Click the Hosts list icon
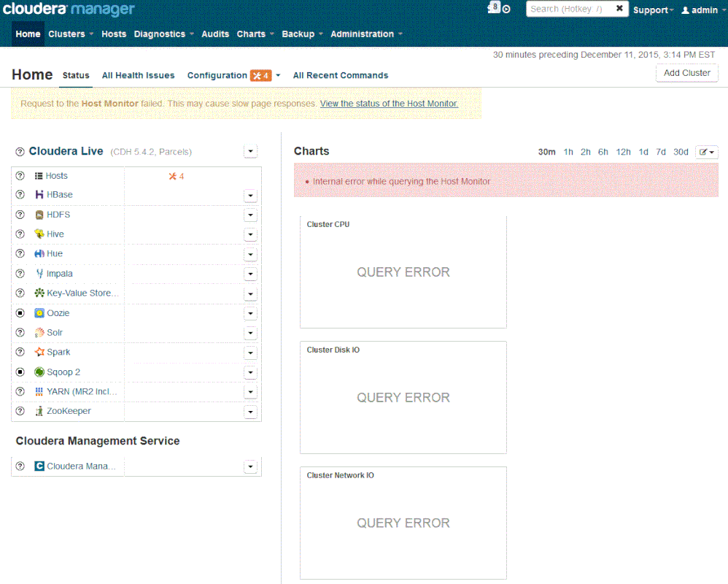 coord(39,176)
